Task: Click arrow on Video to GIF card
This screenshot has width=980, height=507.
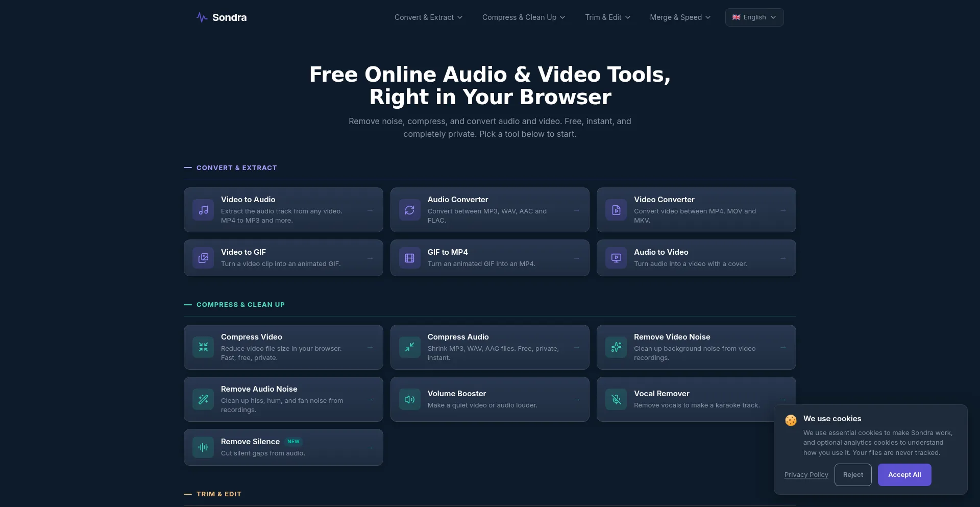Action: click(370, 258)
